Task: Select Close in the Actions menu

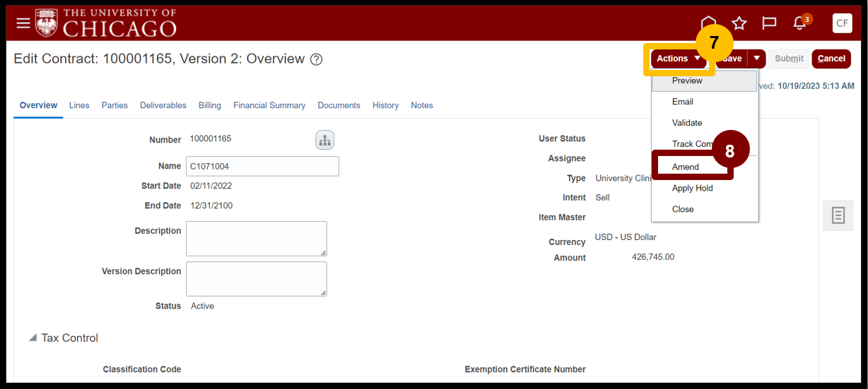Action: click(x=705, y=209)
